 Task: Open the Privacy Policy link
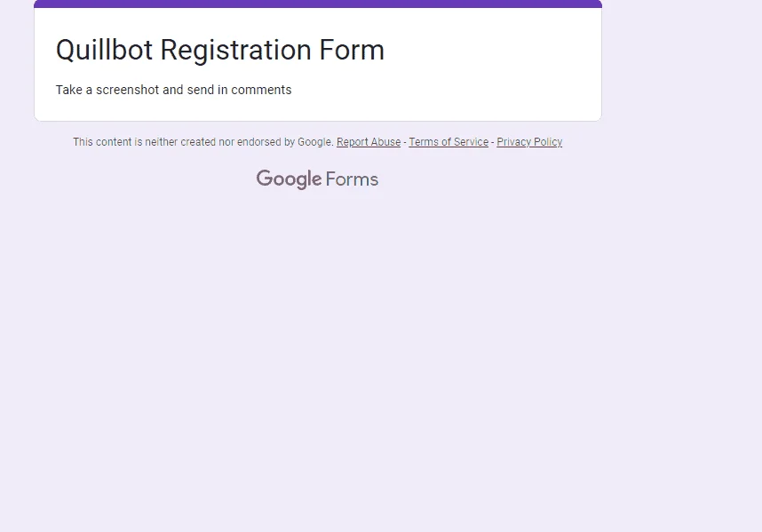click(x=529, y=142)
